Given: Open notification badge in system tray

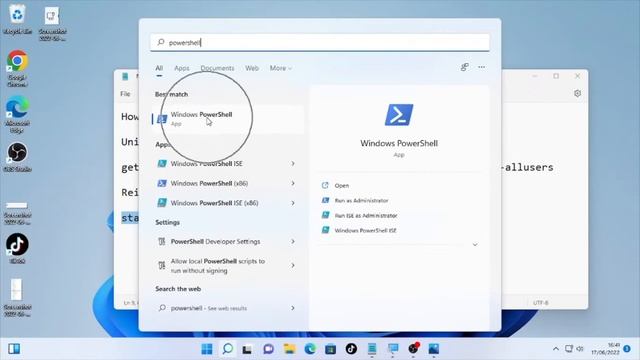Looking at the screenshot, I should (x=627, y=349).
